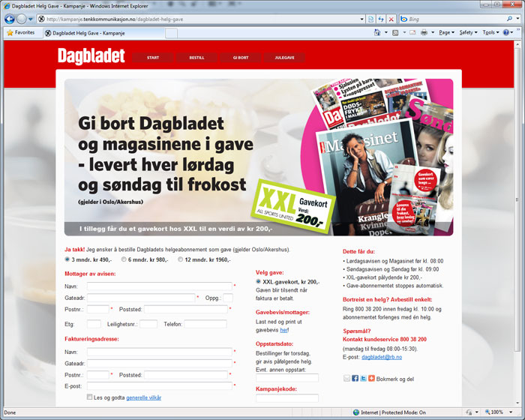Click the BESTILL navigation button

point(196,58)
